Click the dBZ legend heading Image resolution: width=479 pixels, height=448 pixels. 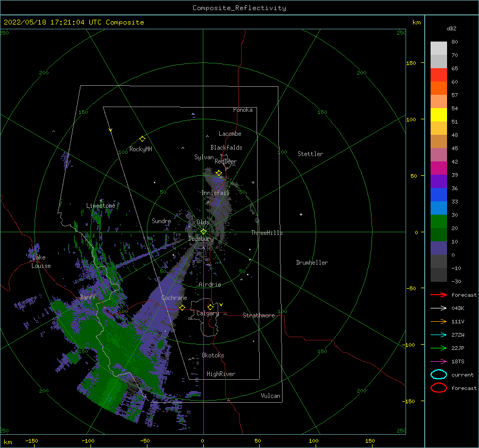click(x=451, y=28)
